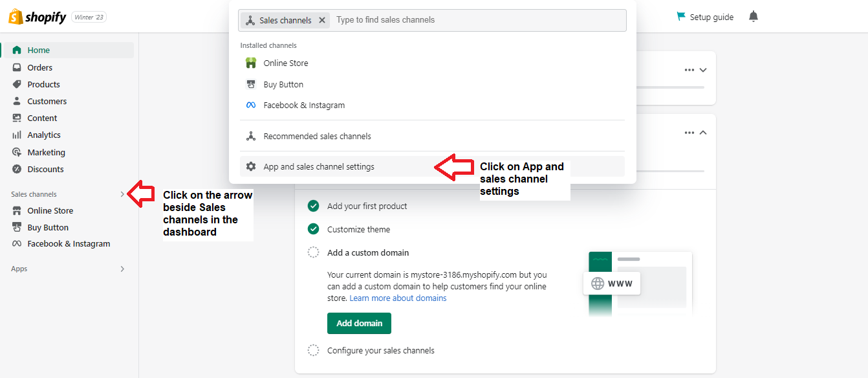The image size is (868, 378).
Task: Click the Online Store icon in sidebar
Action: point(17,210)
